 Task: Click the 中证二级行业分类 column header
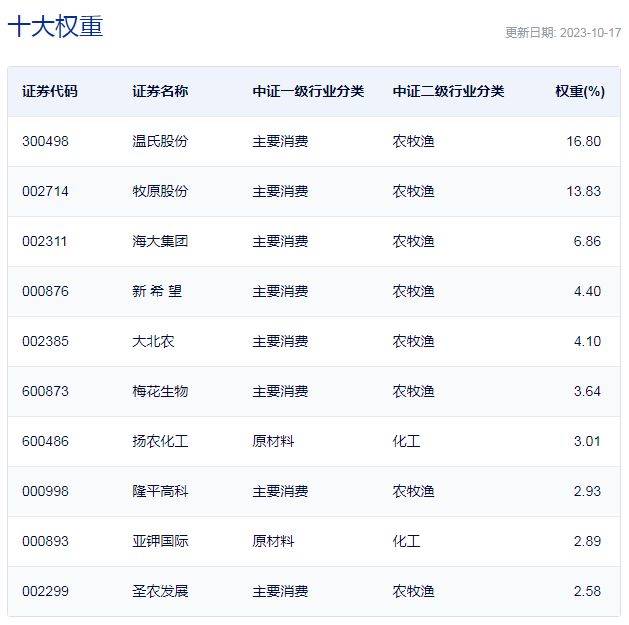click(448, 91)
